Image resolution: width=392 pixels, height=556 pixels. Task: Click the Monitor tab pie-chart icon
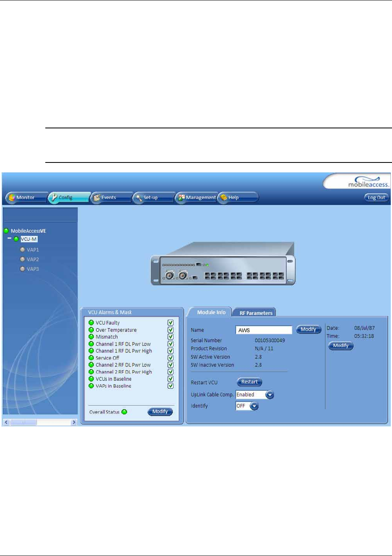coord(12,197)
